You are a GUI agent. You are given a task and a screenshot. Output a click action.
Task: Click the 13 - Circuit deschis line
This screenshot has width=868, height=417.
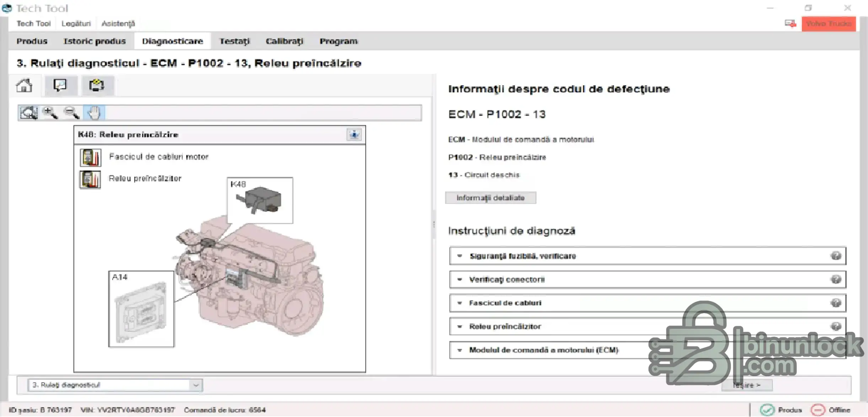pos(484,175)
